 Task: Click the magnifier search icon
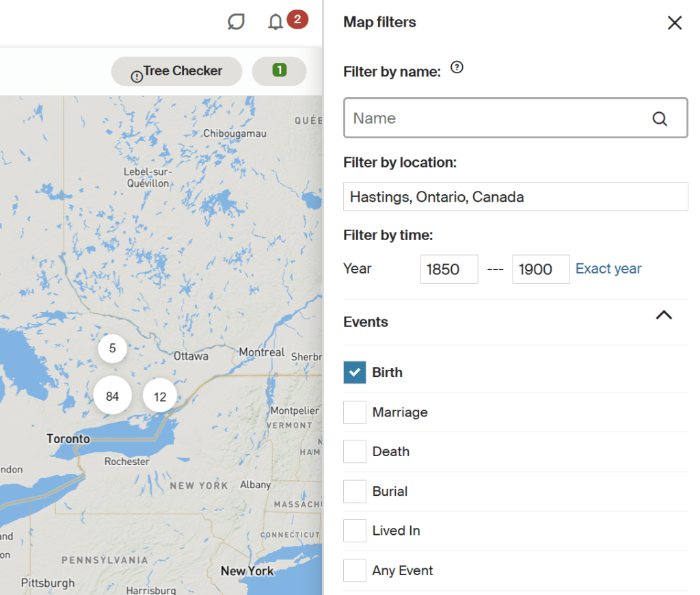coord(660,118)
